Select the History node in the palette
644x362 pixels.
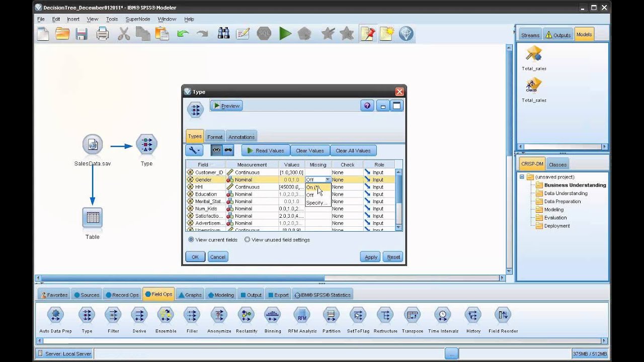tap(473, 315)
